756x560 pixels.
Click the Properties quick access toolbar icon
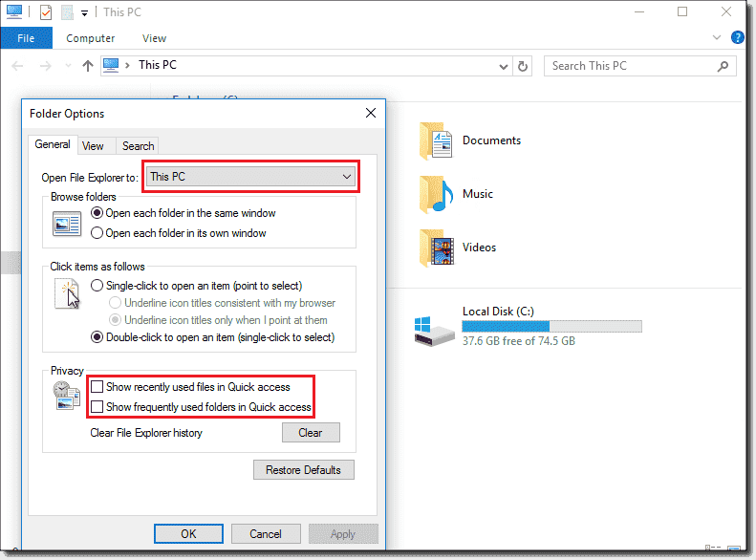coord(46,12)
